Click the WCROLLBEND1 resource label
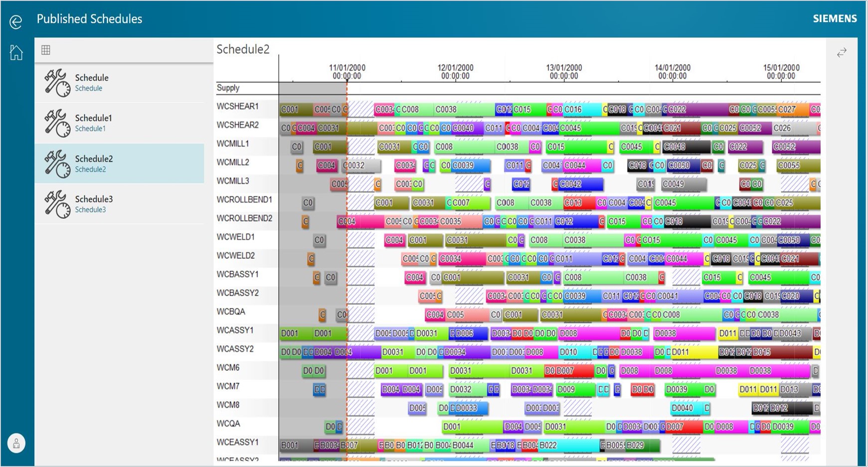The image size is (868, 467). pyautogui.click(x=244, y=200)
